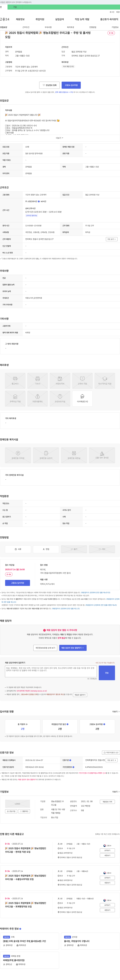Open the 실업급여 navigation menu
Image resolution: width=120 pixels, height=980 pixels.
pos(59,19)
